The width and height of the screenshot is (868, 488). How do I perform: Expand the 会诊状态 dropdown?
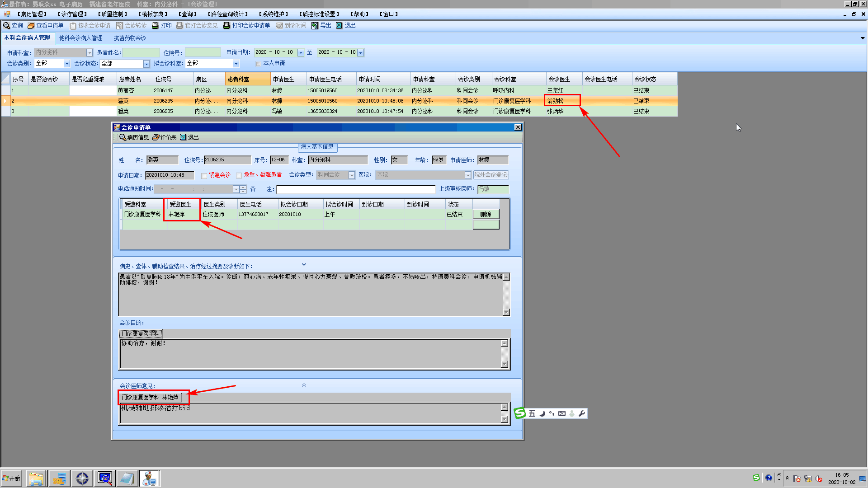[146, 64]
